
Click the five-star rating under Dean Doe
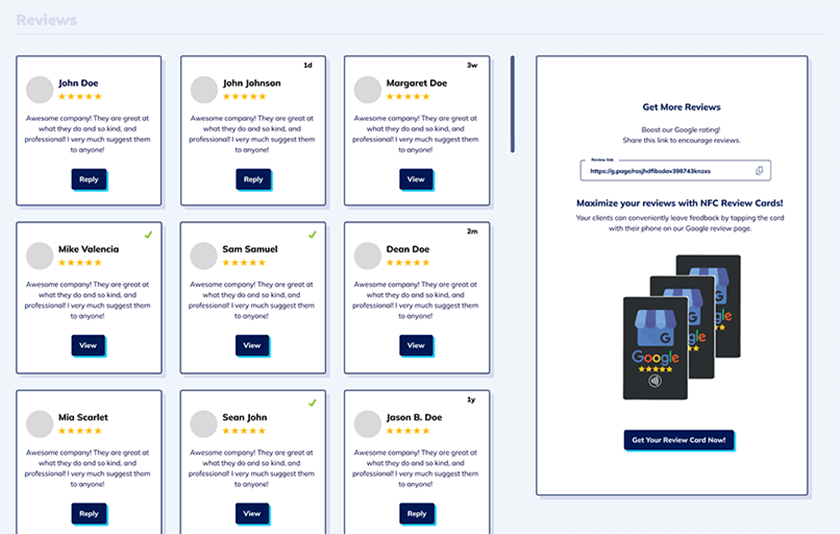pyautogui.click(x=407, y=262)
